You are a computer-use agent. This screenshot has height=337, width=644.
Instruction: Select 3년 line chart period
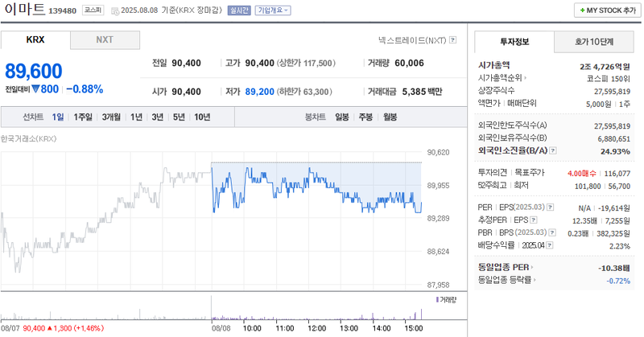click(x=157, y=117)
